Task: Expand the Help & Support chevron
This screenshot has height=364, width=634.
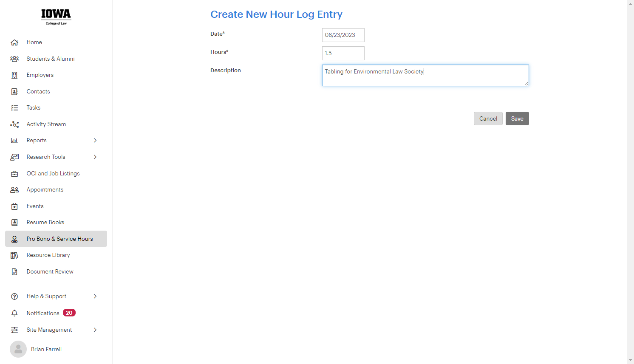Action: [x=95, y=296]
